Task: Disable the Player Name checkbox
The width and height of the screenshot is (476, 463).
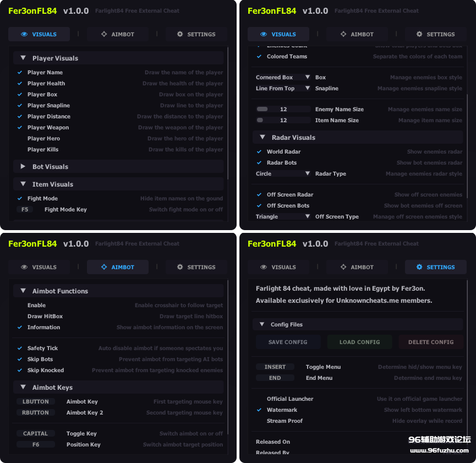Action: [x=20, y=72]
